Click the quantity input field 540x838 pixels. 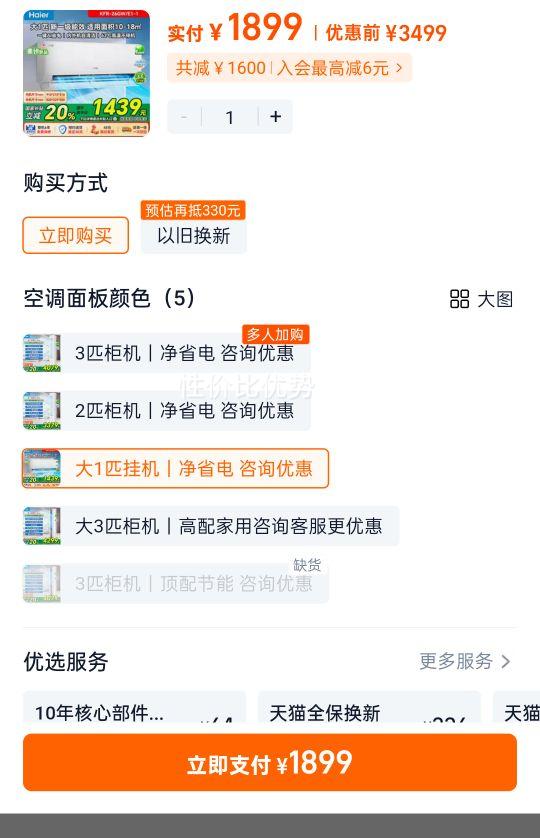click(x=230, y=117)
